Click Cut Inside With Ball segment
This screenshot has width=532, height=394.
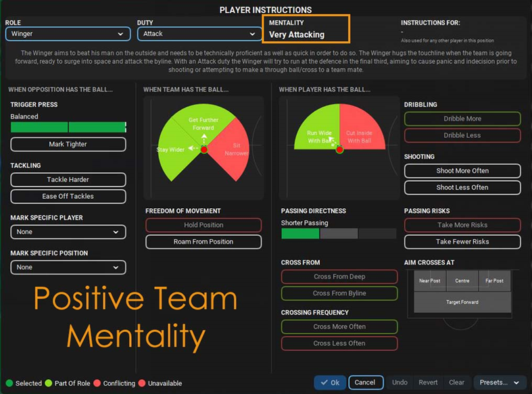point(360,135)
